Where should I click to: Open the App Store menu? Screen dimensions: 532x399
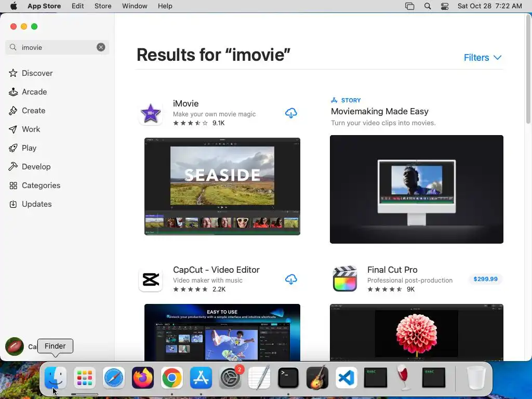(44, 6)
